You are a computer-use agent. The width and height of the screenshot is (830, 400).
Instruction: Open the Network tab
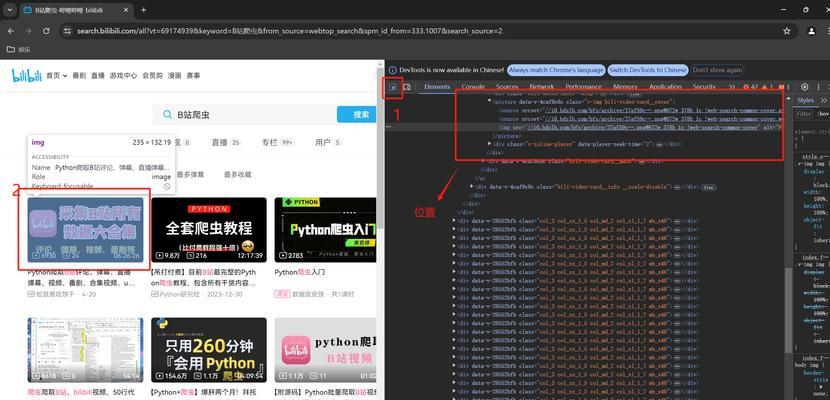click(542, 87)
